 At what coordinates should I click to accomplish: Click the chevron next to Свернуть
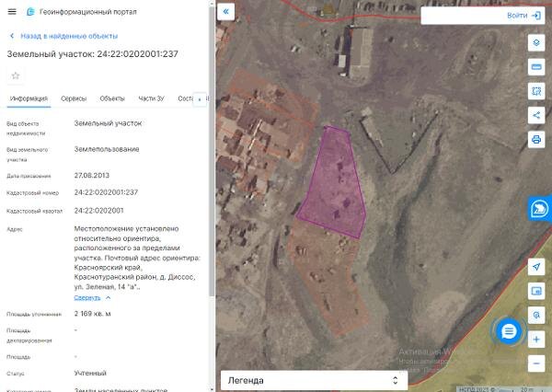(x=108, y=298)
